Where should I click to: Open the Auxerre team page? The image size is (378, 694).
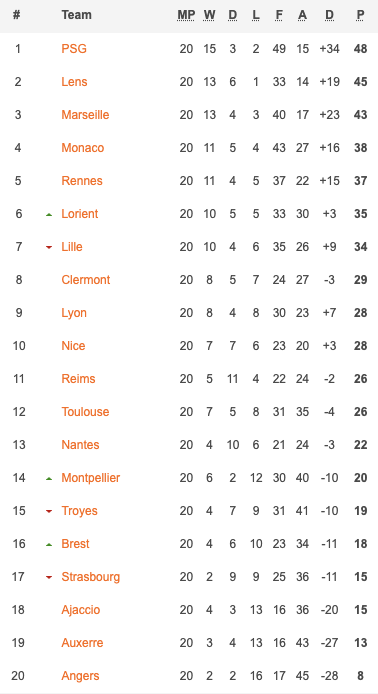point(82,643)
